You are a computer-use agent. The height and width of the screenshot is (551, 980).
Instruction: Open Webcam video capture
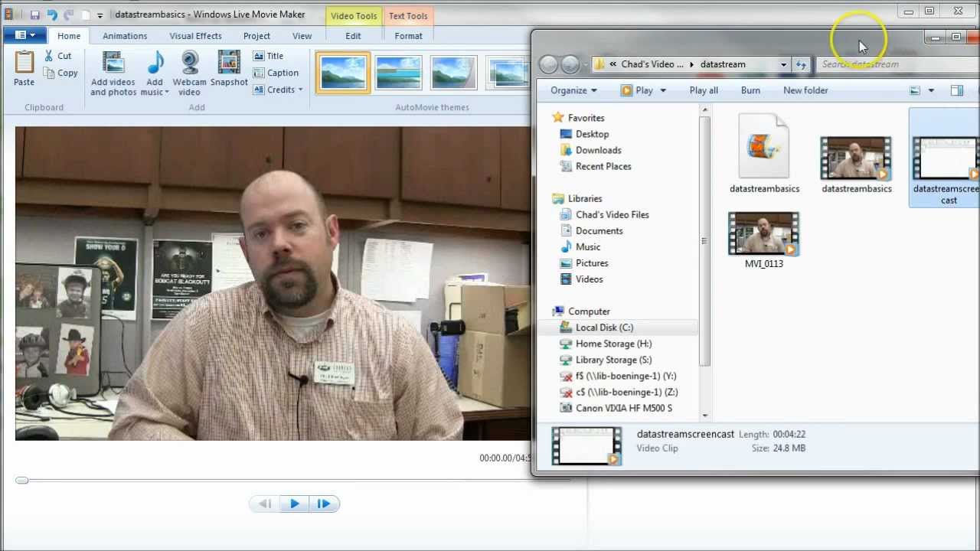[x=189, y=64]
